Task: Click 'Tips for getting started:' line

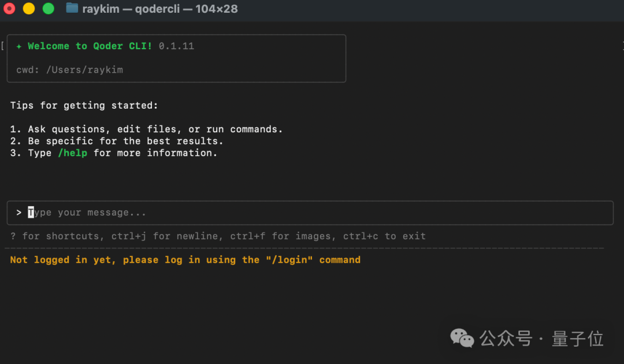Action: click(x=84, y=106)
